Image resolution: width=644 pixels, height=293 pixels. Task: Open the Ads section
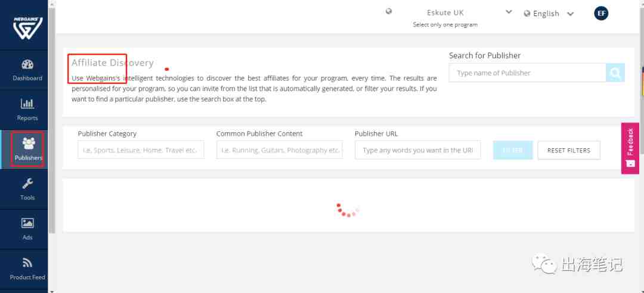tap(27, 229)
